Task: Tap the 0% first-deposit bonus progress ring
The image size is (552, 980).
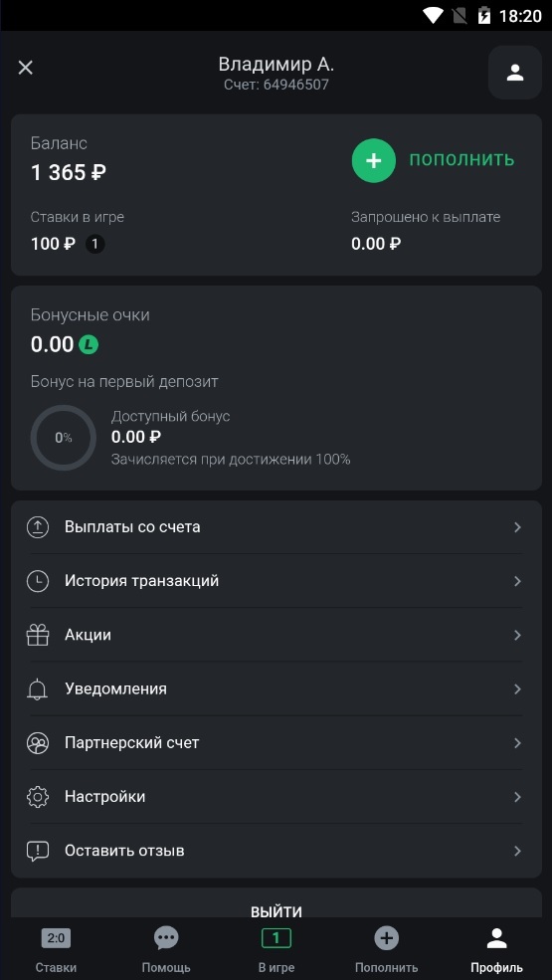Action: (63, 438)
